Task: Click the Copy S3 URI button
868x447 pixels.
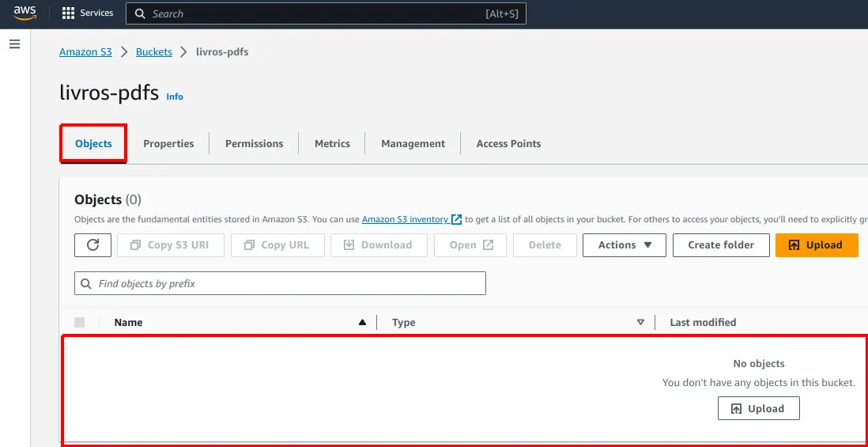Action: (171, 244)
